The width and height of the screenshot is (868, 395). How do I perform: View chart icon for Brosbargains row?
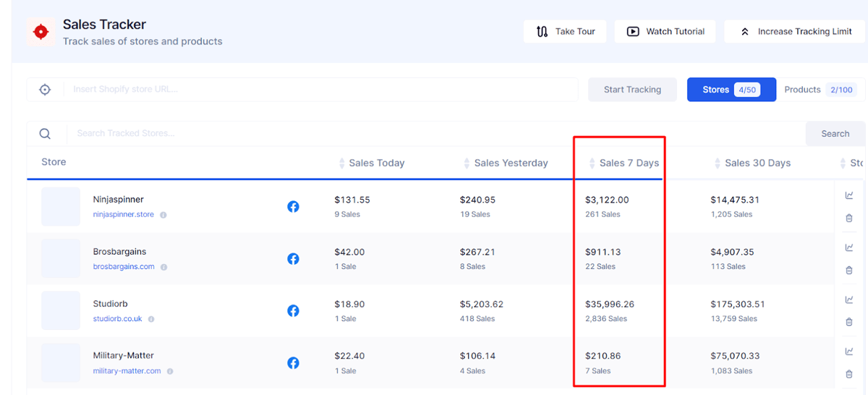pyautogui.click(x=849, y=247)
